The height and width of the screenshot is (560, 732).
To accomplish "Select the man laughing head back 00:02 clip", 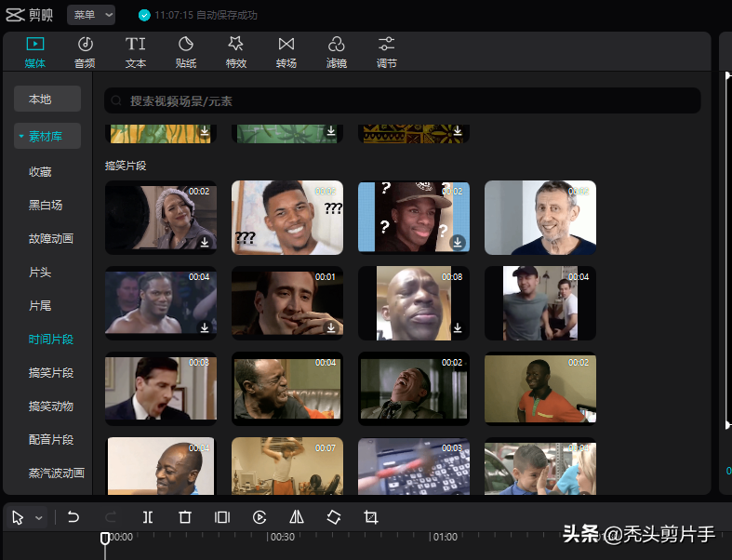I will (x=414, y=389).
